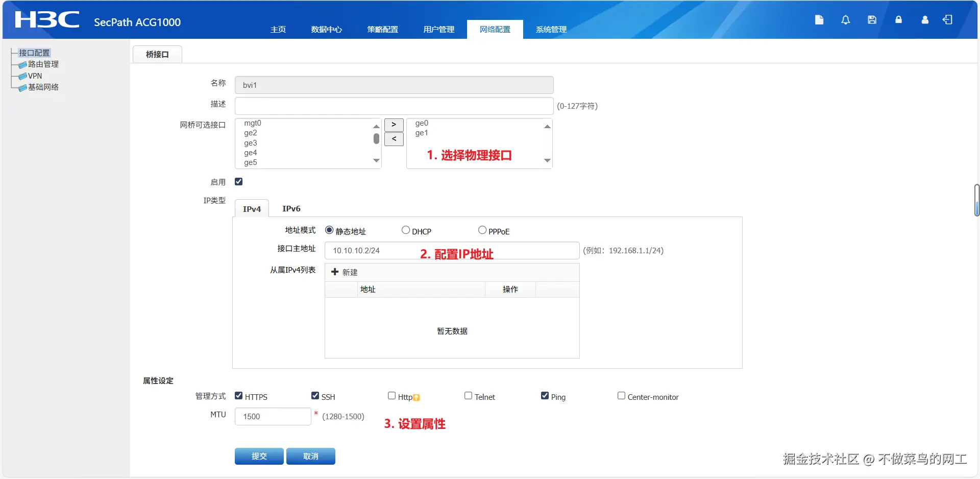Uncheck the HTTPS management option
Image resolution: width=980 pixels, height=479 pixels.
pyautogui.click(x=238, y=396)
